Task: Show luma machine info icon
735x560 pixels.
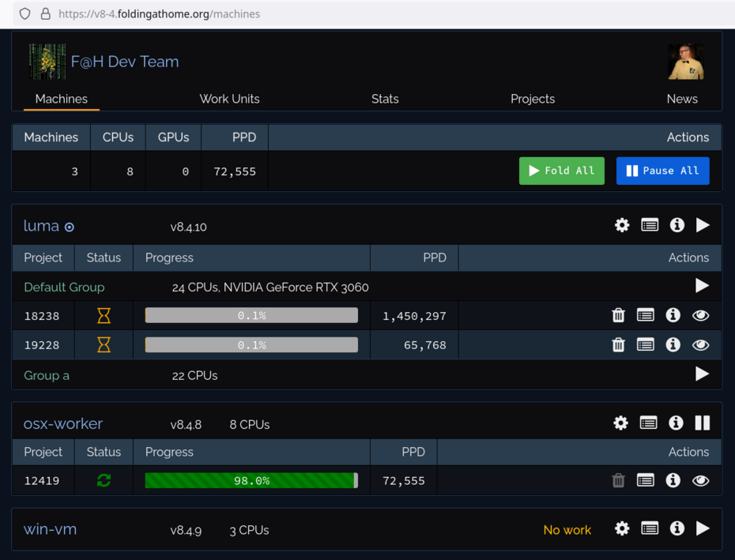Action: pos(677,225)
